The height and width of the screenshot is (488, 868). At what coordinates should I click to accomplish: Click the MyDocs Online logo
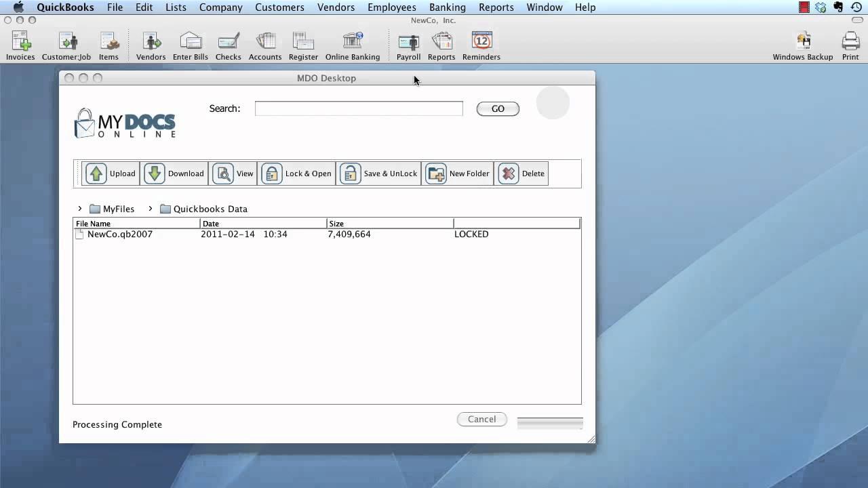point(125,123)
